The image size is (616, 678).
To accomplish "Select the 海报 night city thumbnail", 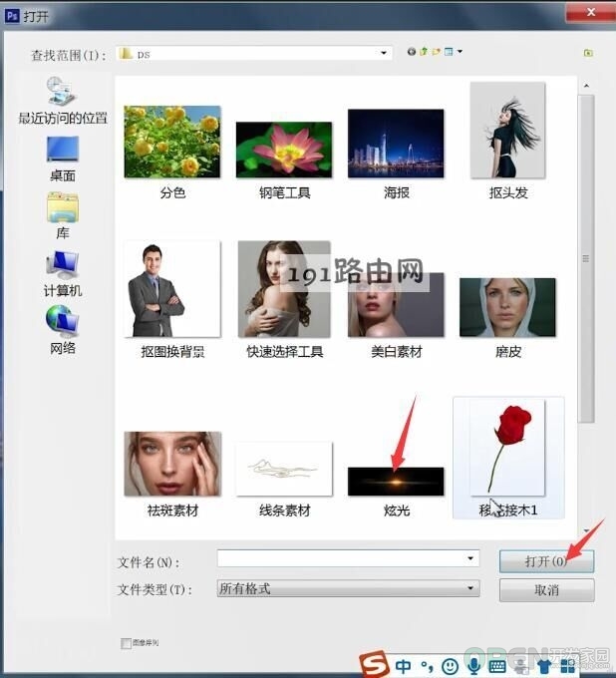I will click(x=396, y=144).
